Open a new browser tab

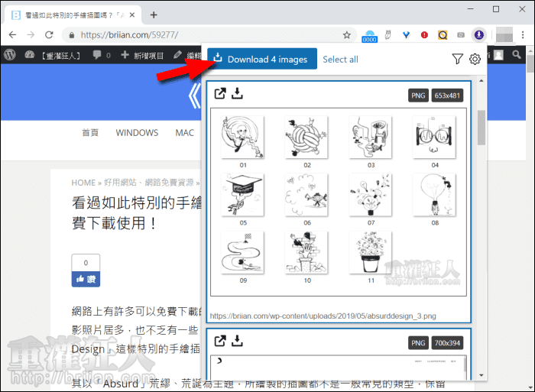tap(154, 15)
